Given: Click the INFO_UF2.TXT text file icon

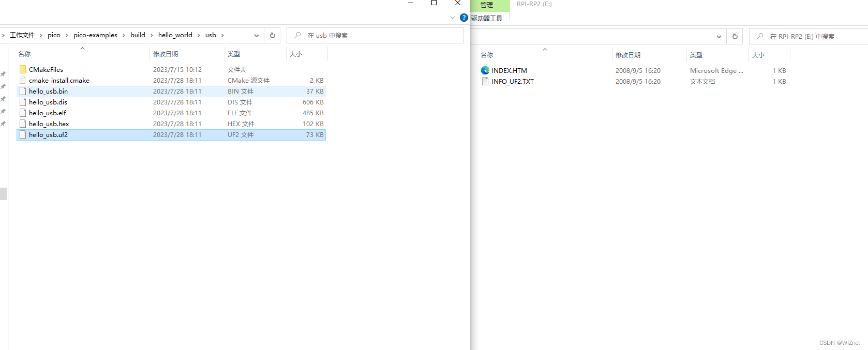Looking at the screenshot, I should pos(485,81).
